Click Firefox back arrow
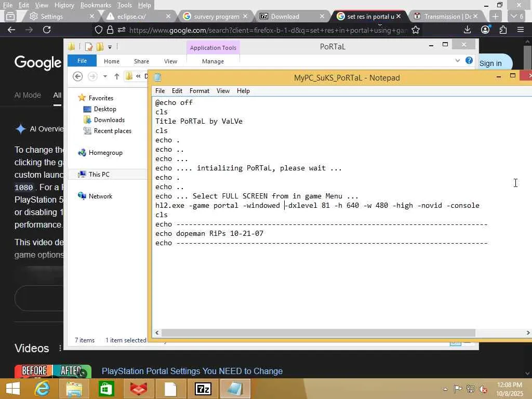532x399 pixels. (11, 30)
